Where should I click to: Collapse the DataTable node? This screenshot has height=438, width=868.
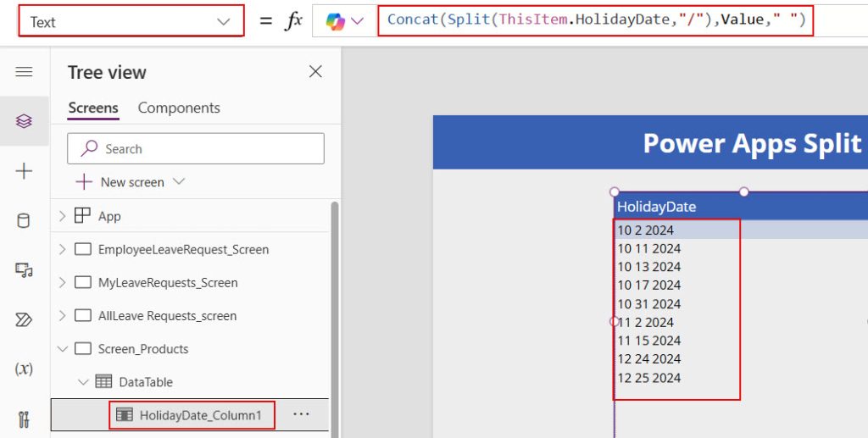[83, 382]
